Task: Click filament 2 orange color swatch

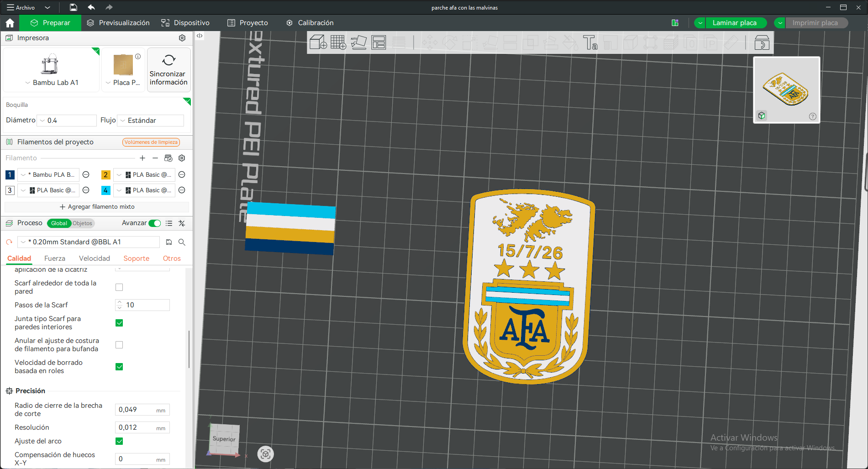Action: [105, 175]
